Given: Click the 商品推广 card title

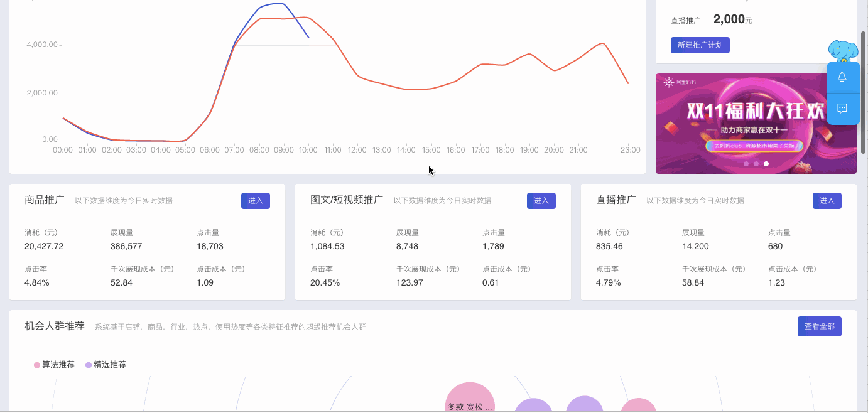Looking at the screenshot, I should [x=45, y=200].
